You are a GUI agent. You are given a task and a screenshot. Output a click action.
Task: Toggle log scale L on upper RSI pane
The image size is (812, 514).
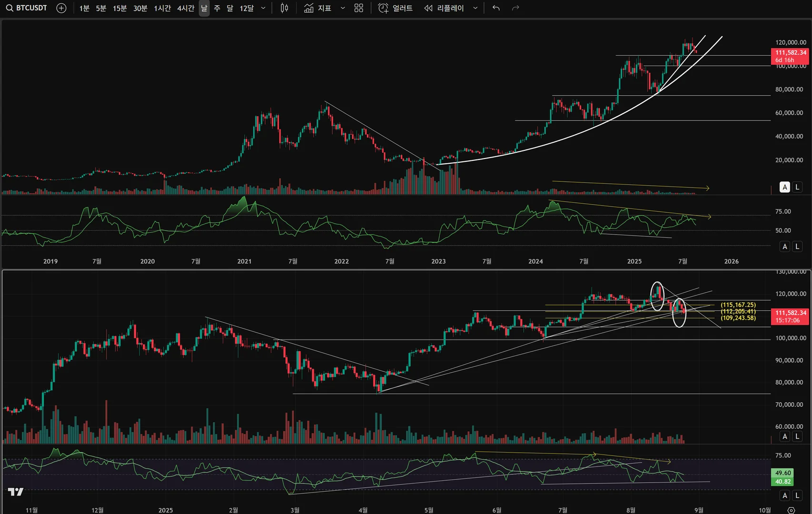(x=797, y=247)
